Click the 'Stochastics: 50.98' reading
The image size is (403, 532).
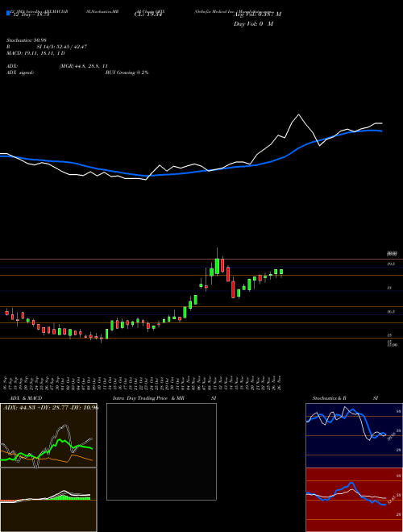26,40
